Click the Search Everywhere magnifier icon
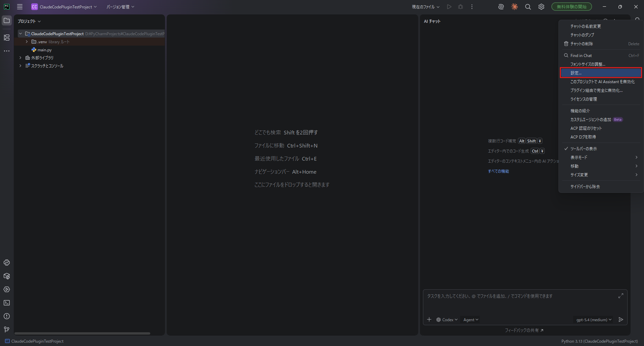The height and width of the screenshot is (346, 644). tap(528, 7)
